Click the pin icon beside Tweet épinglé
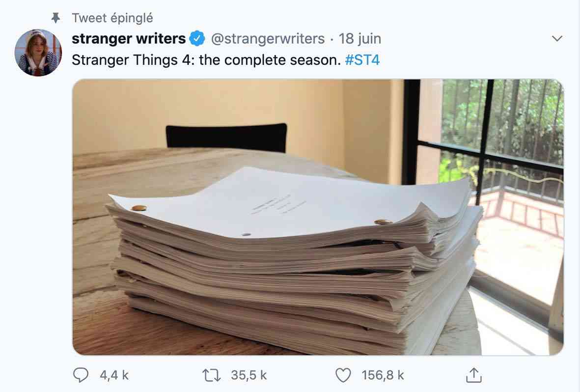580x392 pixels. [56, 18]
